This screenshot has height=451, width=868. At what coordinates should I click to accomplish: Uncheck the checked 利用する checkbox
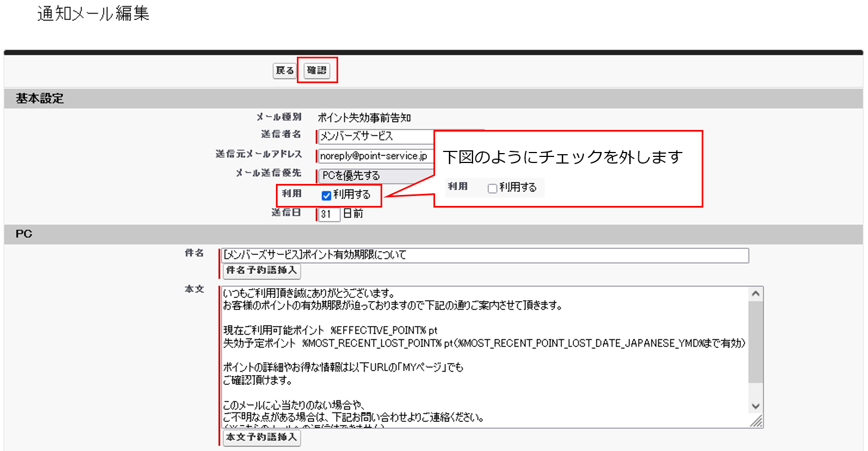tap(327, 195)
